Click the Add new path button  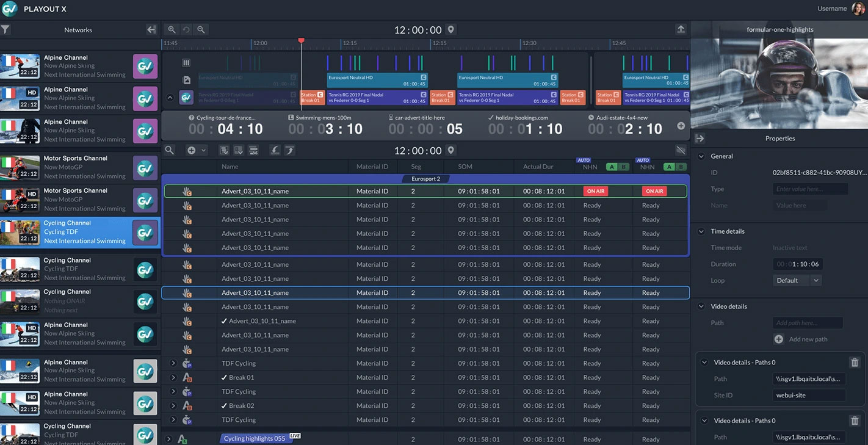tap(802, 339)
